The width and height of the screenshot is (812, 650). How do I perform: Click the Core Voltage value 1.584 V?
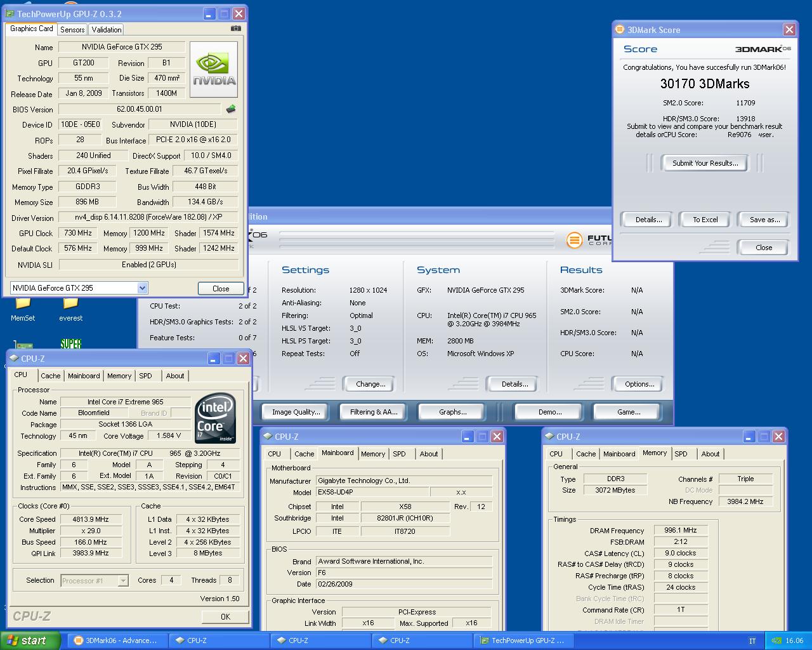[x=168, y=435]
